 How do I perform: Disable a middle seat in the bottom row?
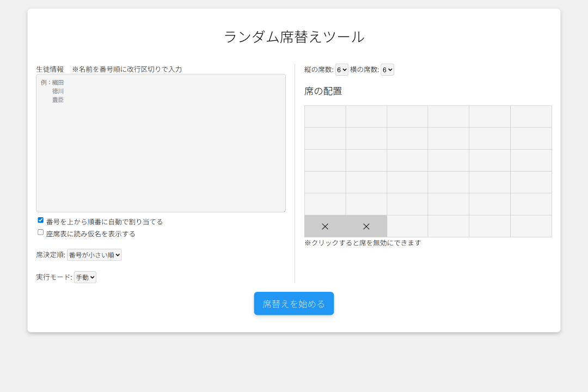click(x=449, y=225)
